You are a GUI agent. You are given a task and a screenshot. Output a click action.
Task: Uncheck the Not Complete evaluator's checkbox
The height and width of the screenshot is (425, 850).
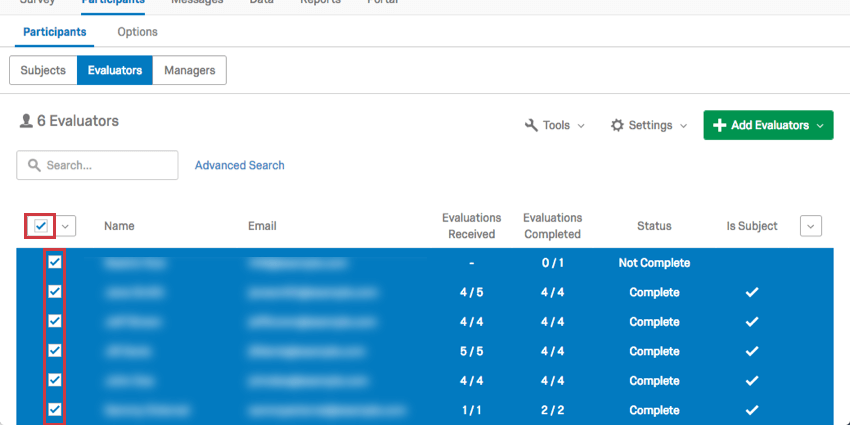[x=55, y=263]
